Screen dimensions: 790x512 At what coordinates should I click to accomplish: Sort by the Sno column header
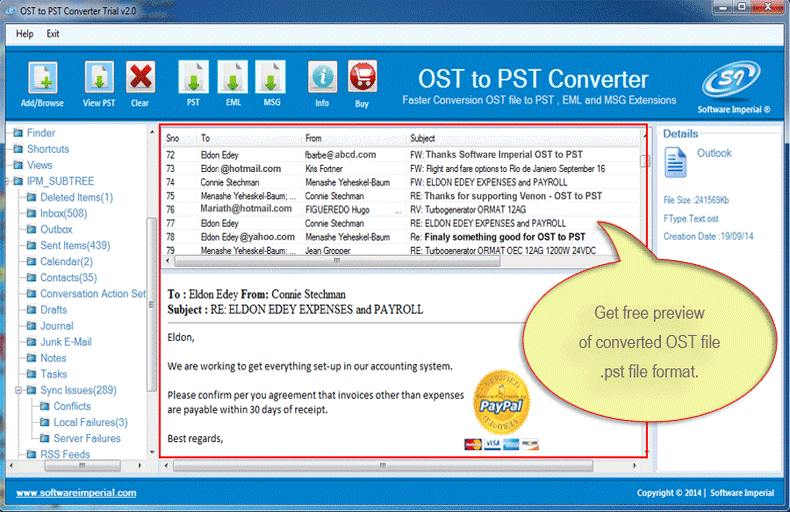(x=173, y=138)
